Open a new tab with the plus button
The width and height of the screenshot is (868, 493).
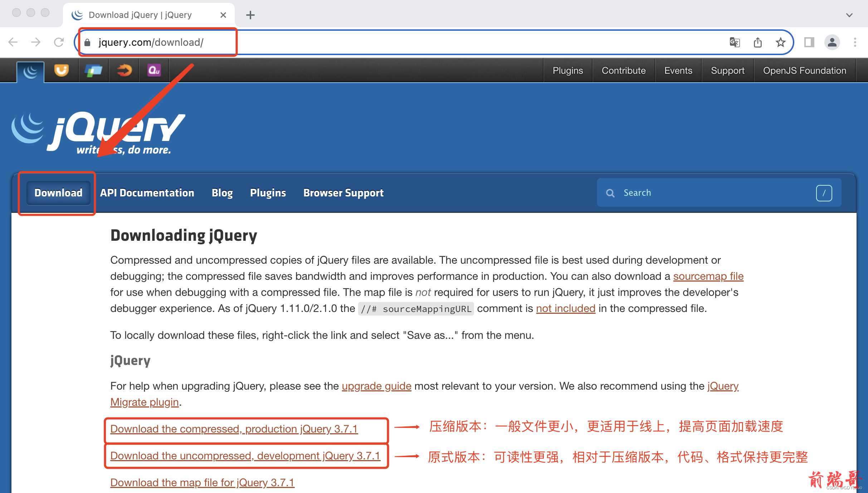click(250, 15)
